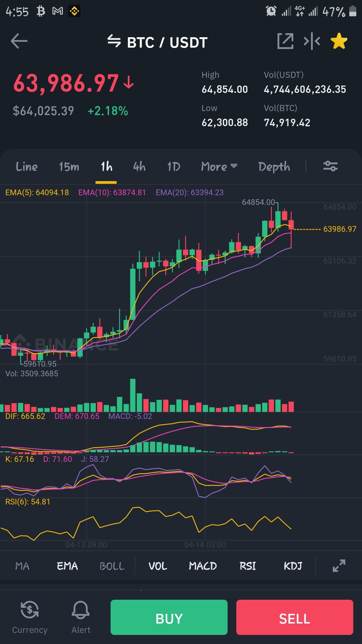Open the chart settings sliders icon
This screenshot has height=644, width=362.
(330, 166)
